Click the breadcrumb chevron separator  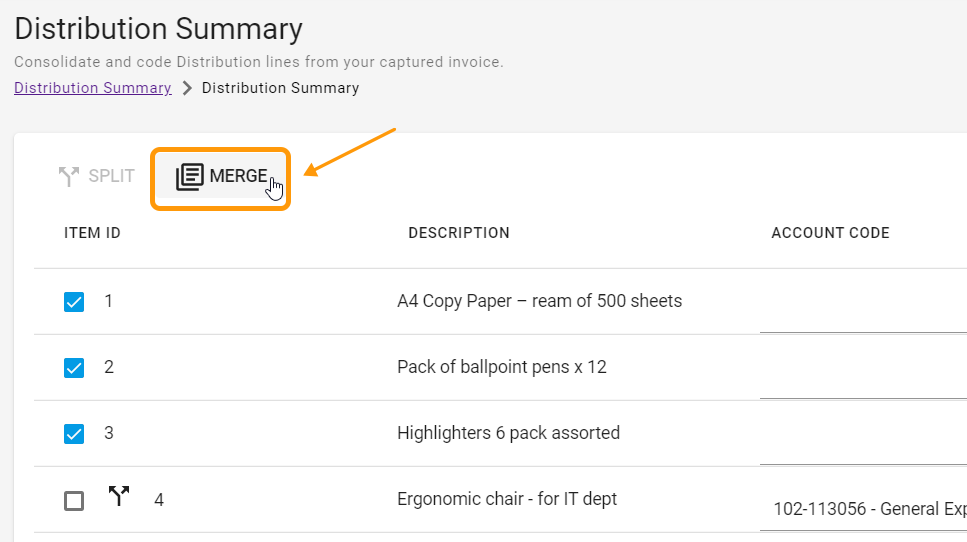[x=187, y=88]
